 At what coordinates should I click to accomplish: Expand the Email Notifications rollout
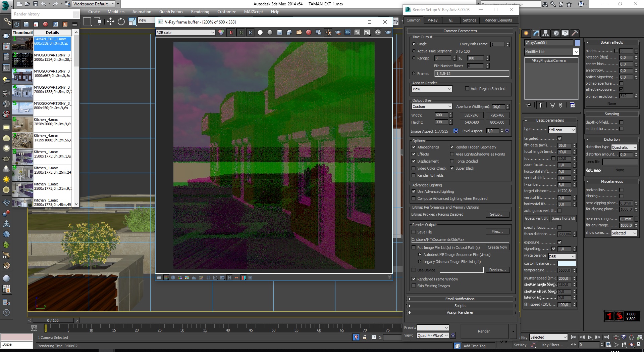(x=460, y=299)
